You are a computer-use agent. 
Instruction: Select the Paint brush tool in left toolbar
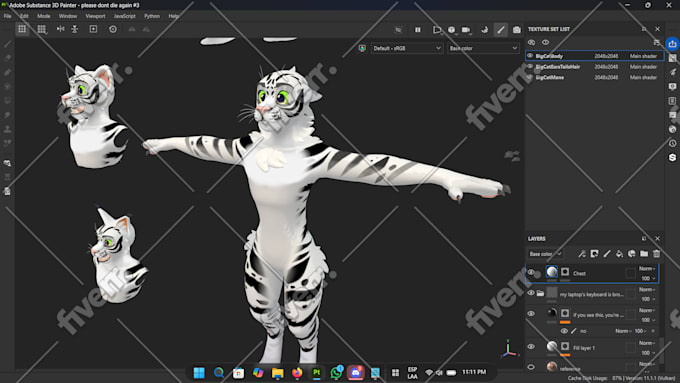(7, 44)
